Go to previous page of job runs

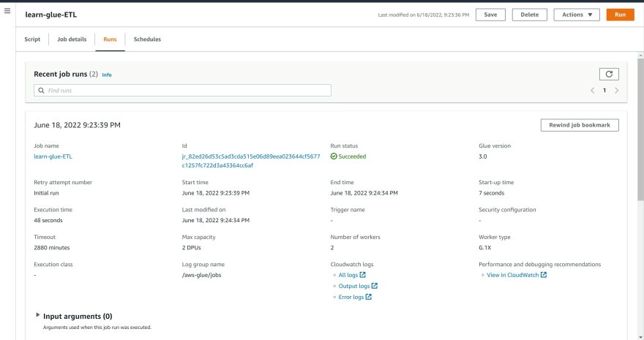[592, 91]
